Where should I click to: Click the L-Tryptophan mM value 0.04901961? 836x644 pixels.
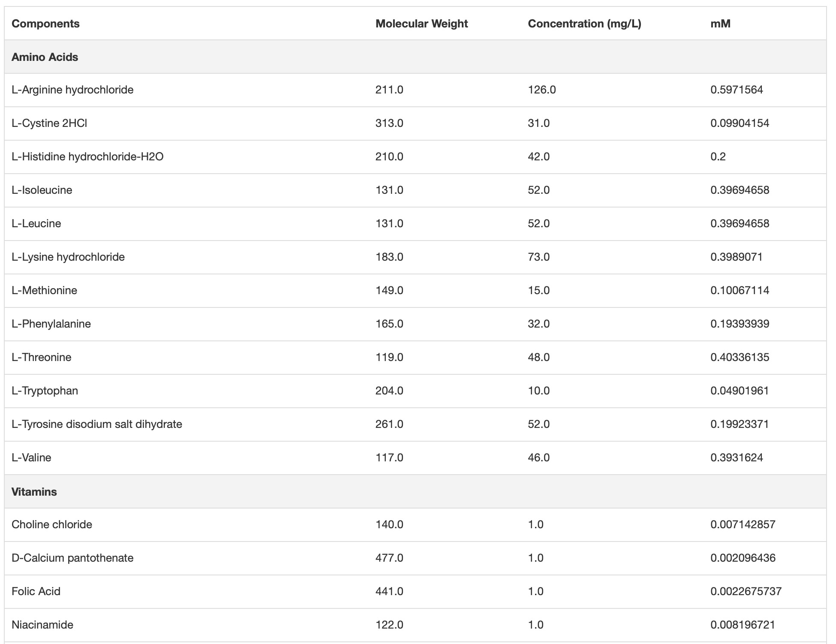tap(740, 391)
